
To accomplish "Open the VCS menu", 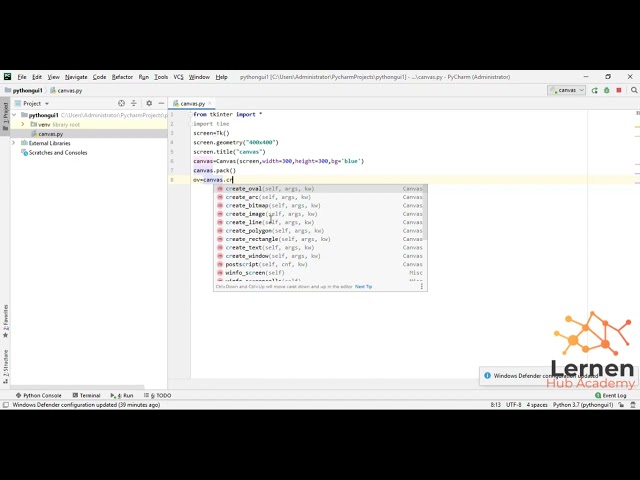I will pyautogui.click(x=178, y=77).
